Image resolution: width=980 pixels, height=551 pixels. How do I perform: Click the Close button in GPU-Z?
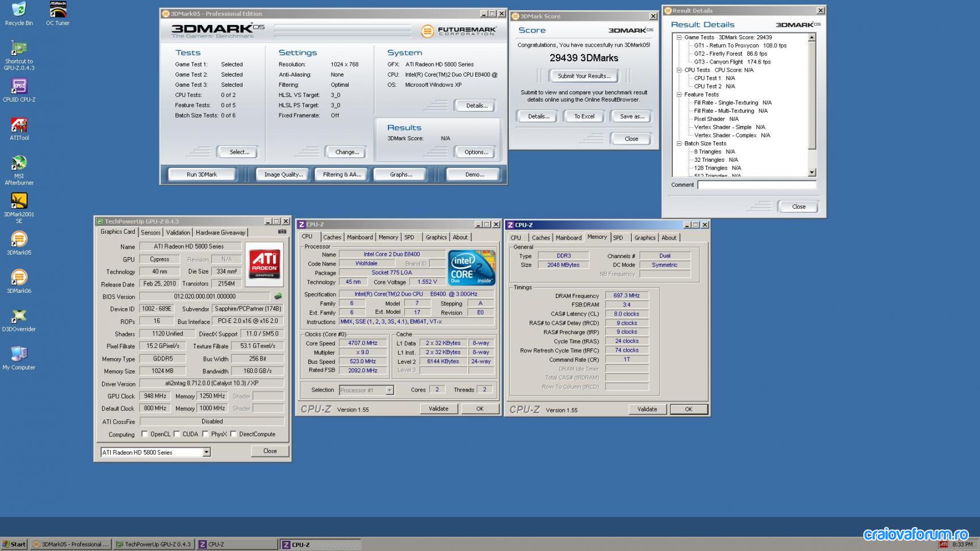(270, 451)
